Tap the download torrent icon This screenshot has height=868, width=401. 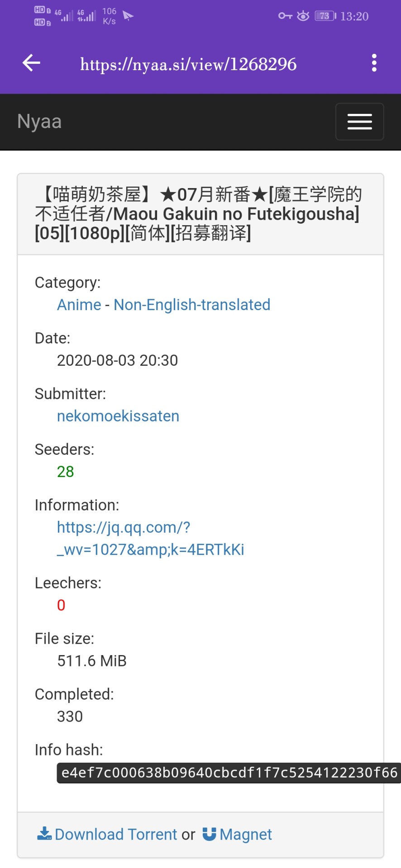point(44,833)
